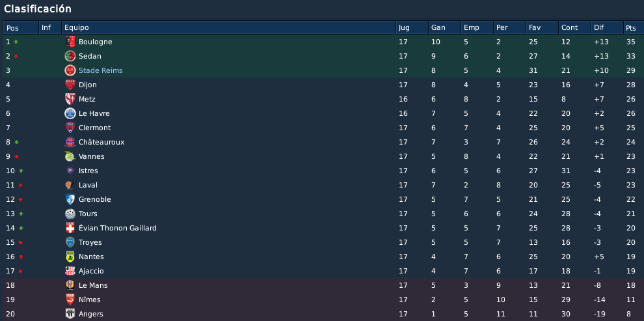Click the Le Havre club badge
The width and height of the screenshot is (644, 321).
coord(70,113)
